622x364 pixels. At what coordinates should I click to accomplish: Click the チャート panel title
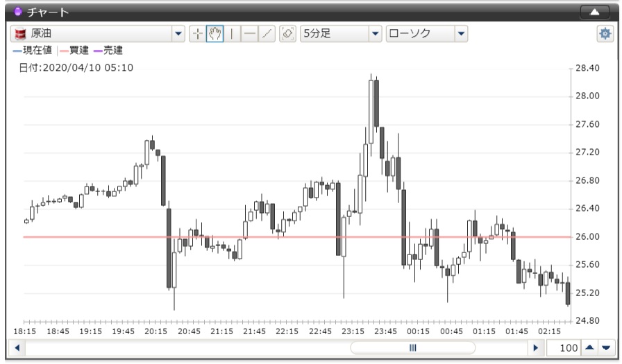coord(48,12)
